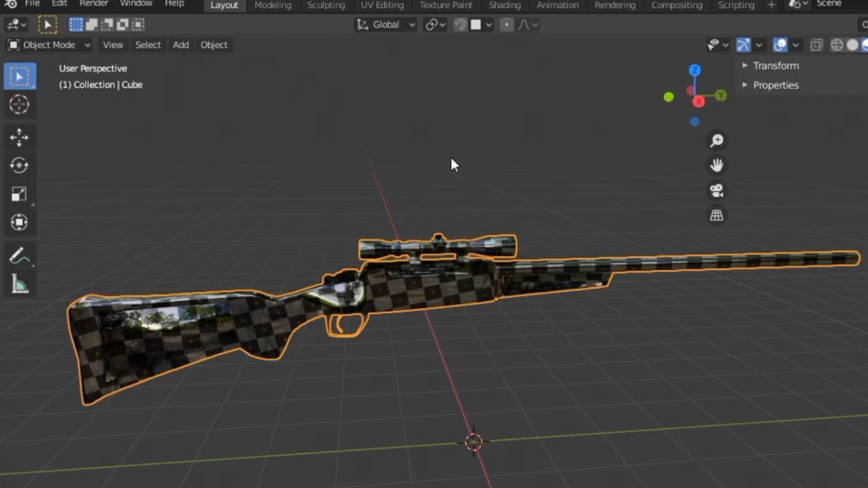
Task: Select the Cursor tool
Action: tap(19, 104)
